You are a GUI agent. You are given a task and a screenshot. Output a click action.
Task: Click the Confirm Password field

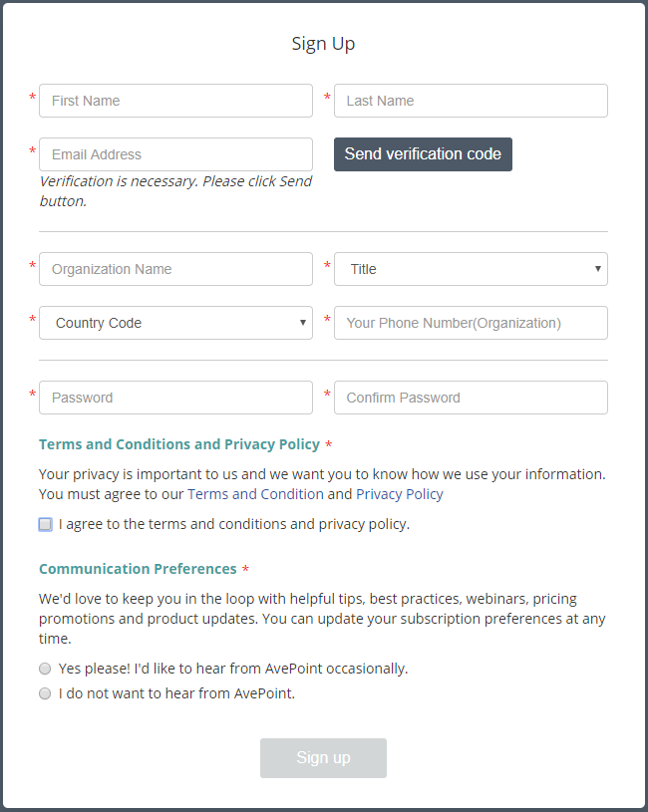click(471, 398)
